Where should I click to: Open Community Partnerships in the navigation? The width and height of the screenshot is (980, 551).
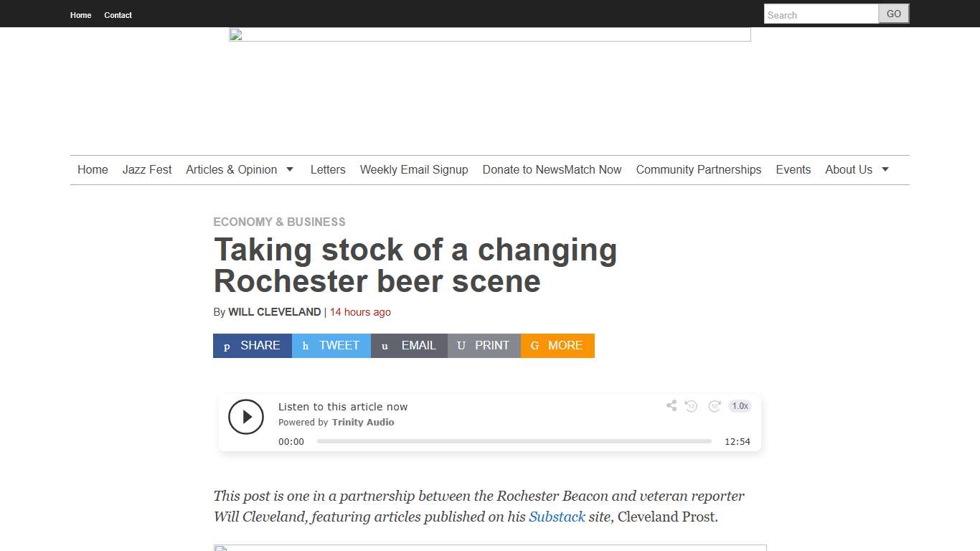pos(699,170)
